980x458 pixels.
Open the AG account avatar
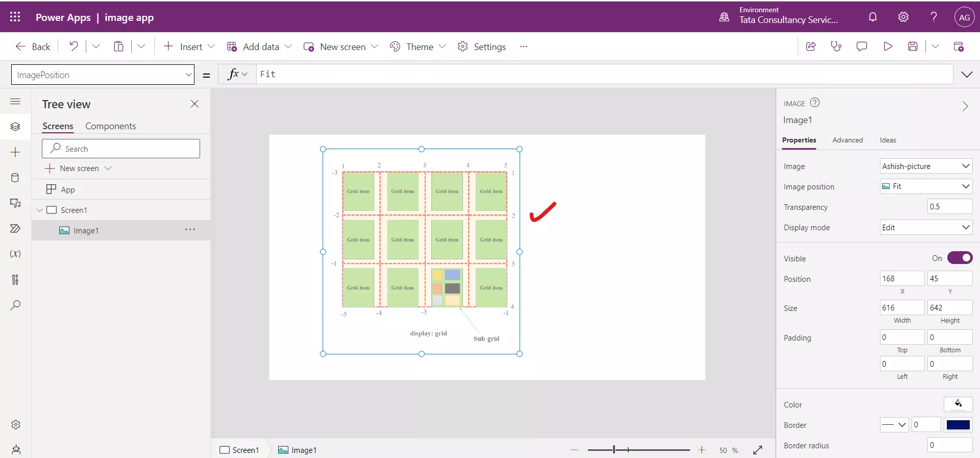tap(964, 17)
